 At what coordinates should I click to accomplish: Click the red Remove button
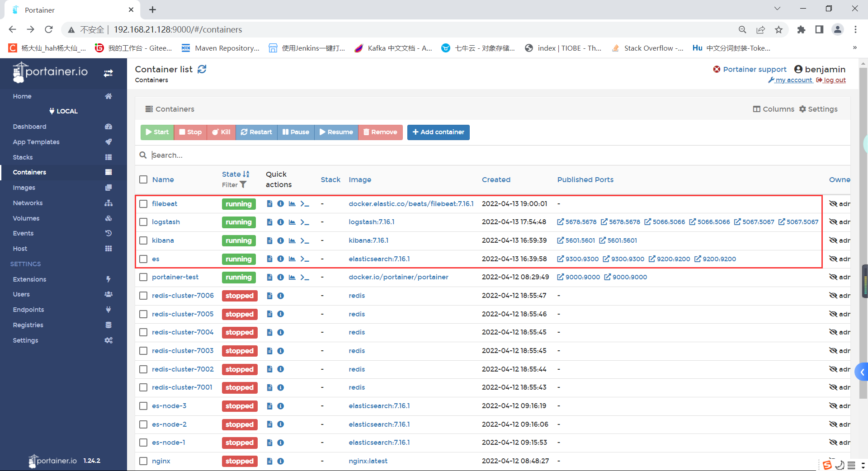tap(380, 132)
